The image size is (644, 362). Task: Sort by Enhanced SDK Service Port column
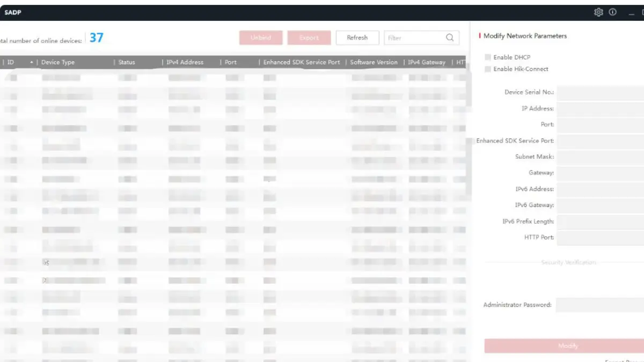pyautogui.click(x=302, y=62)
